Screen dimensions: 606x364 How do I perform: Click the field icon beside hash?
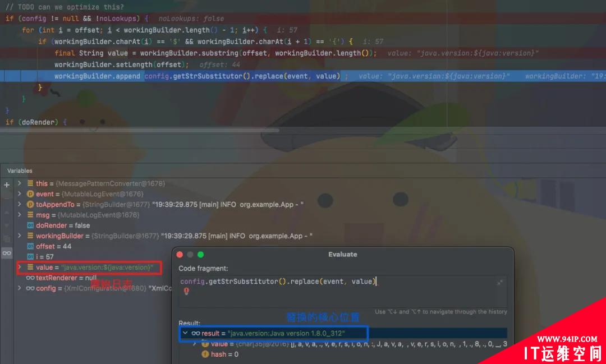205,354
